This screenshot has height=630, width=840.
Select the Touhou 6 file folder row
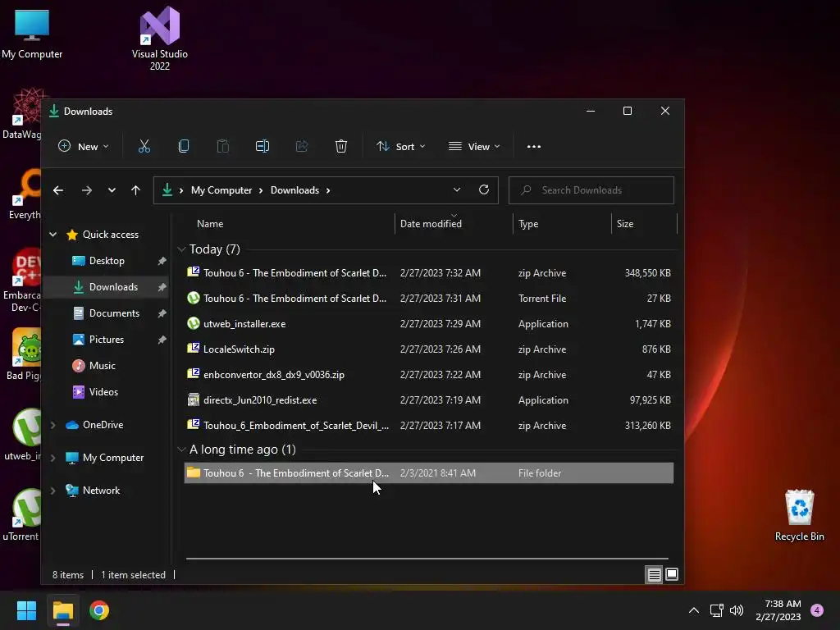428,473
